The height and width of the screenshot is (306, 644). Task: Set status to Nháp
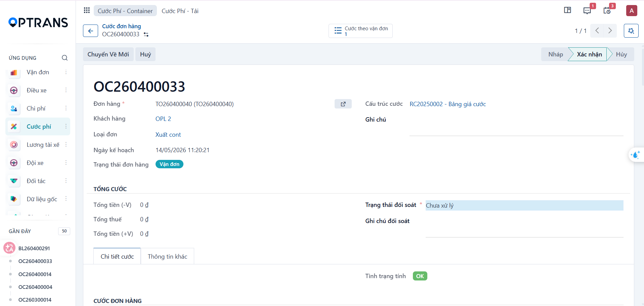pos(555,54)
